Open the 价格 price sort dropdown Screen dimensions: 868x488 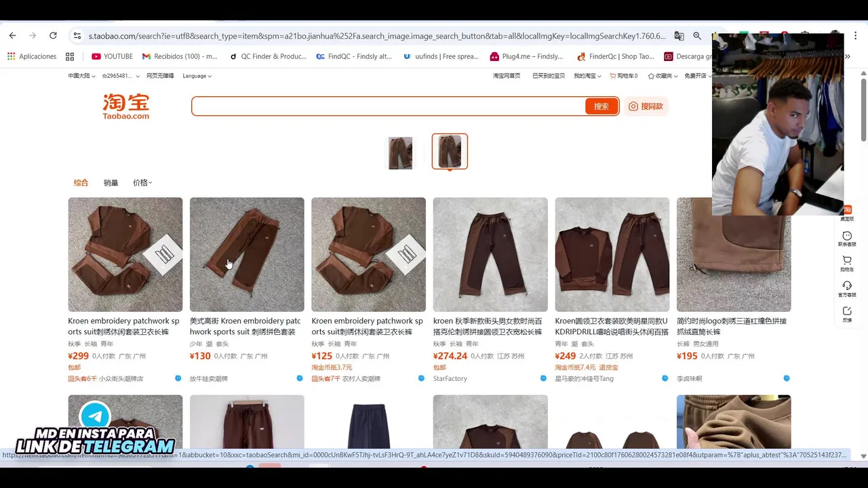click(142, 183)
